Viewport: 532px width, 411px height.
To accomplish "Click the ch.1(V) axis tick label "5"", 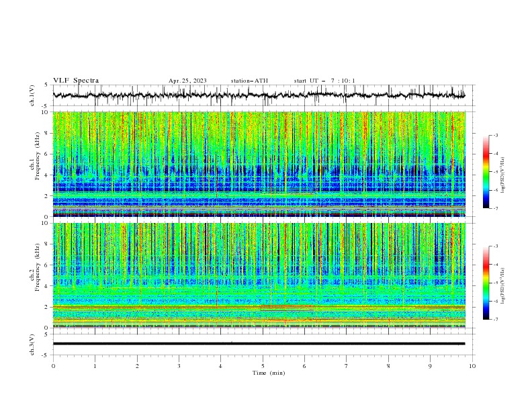I will click(47, 85).
